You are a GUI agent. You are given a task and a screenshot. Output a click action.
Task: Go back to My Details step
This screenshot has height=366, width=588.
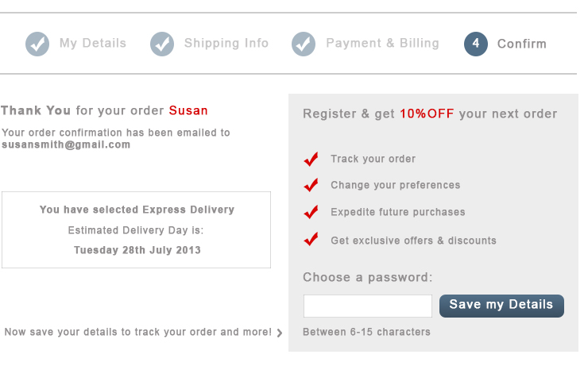coord(93,43)
